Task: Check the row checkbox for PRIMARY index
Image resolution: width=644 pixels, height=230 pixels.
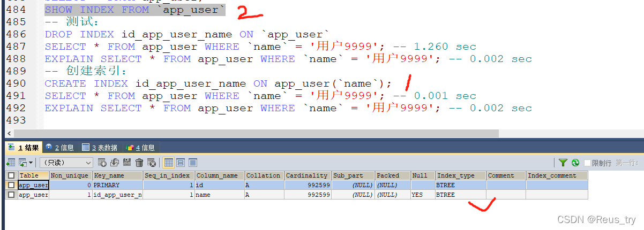Action: 11,185
